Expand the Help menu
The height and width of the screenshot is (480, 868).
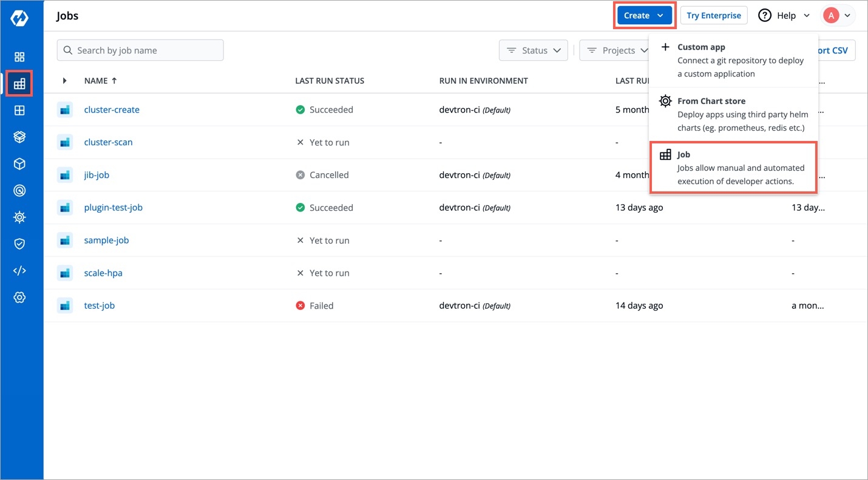coord(785,16)
